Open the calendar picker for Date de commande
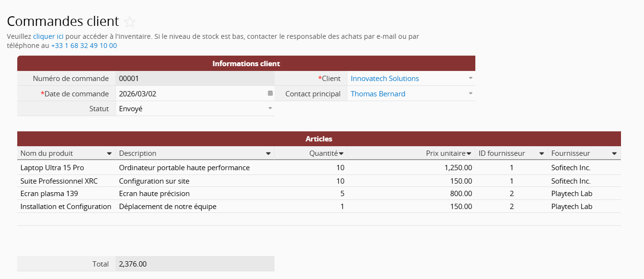 (270, 93)
